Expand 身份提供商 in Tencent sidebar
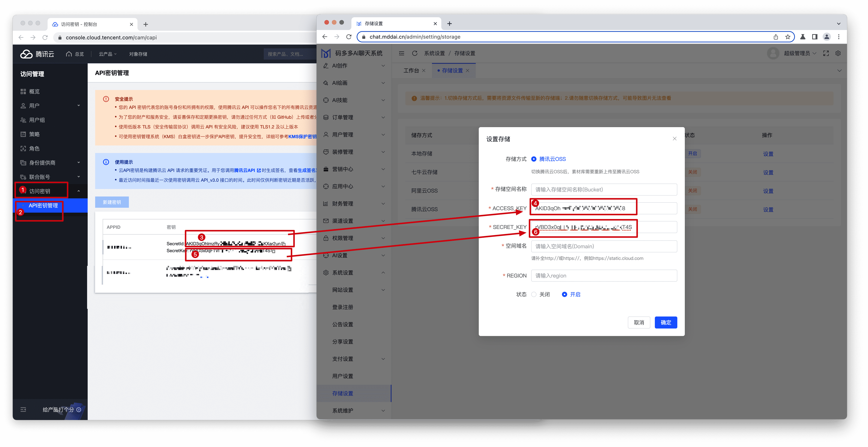 click(x=50, y=163)
